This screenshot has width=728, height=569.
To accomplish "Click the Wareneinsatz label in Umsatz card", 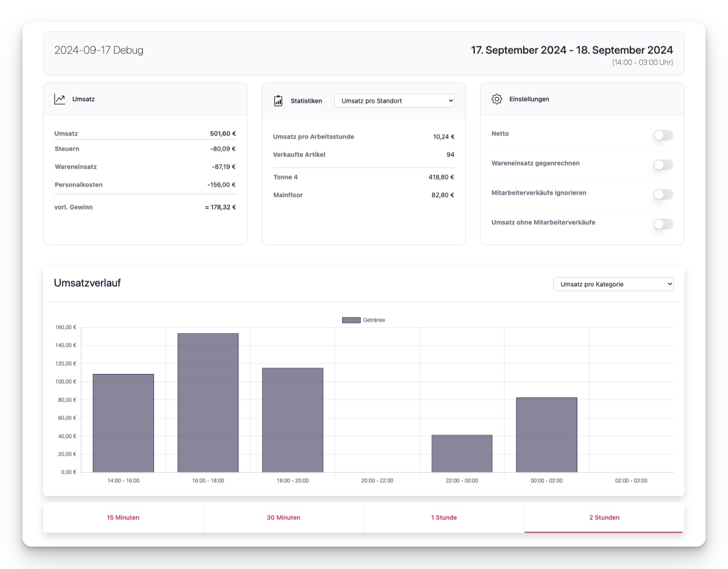I will click(76, 167).
